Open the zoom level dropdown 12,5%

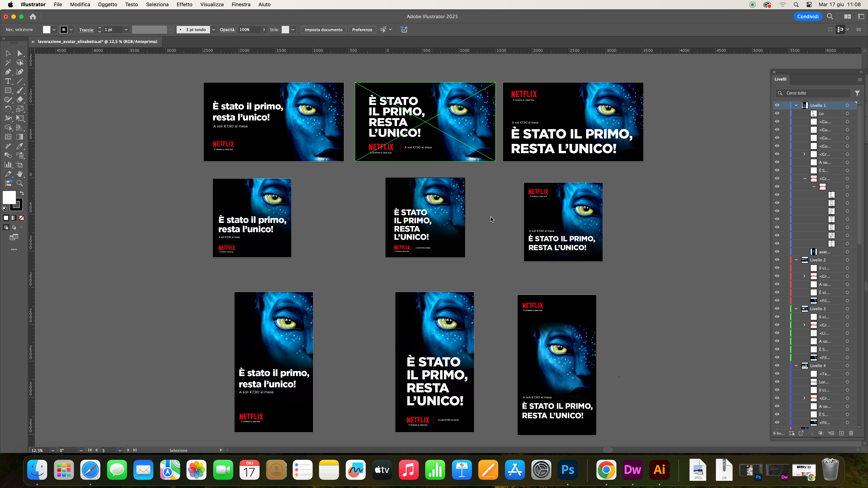(53, 450)
